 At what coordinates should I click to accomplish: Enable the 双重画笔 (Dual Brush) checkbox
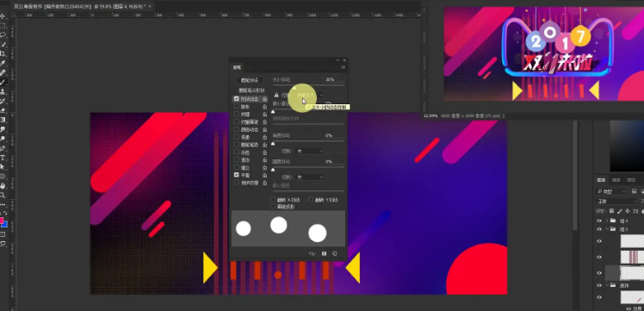236,121
